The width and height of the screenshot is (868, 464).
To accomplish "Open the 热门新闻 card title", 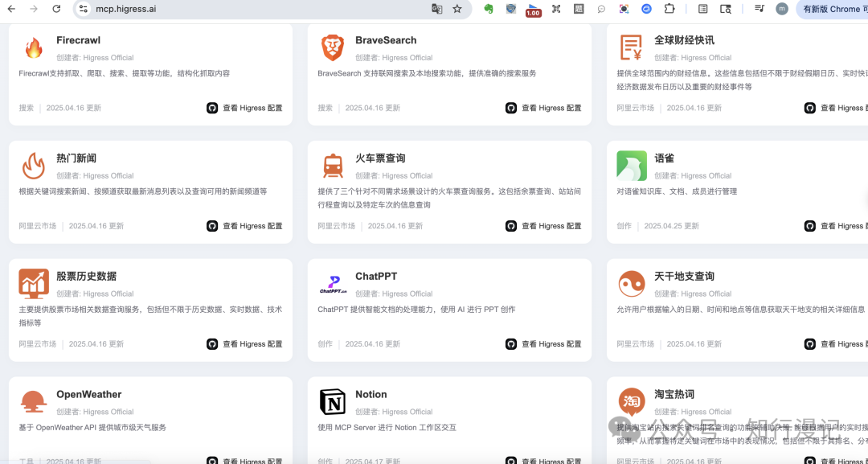I will [x=76, y=158].
